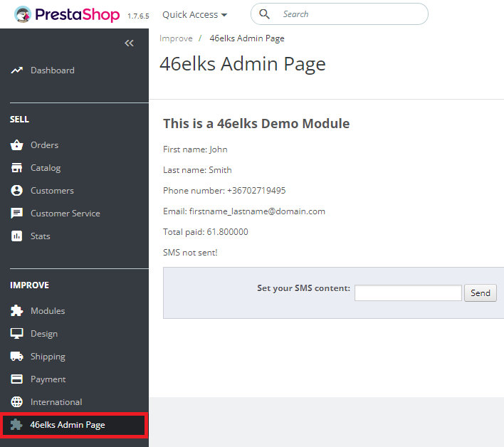Click the Dashboard trend icon

pos(17,70)
